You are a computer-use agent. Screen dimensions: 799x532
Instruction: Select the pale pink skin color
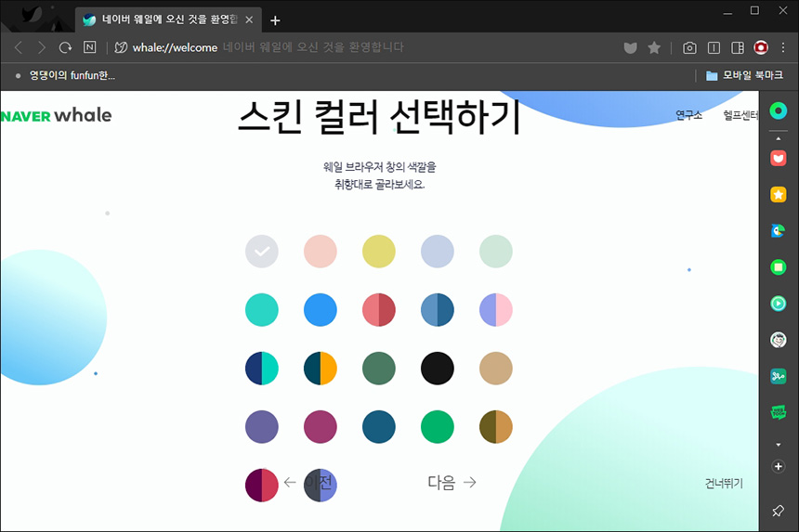click(x=321, y=252)
